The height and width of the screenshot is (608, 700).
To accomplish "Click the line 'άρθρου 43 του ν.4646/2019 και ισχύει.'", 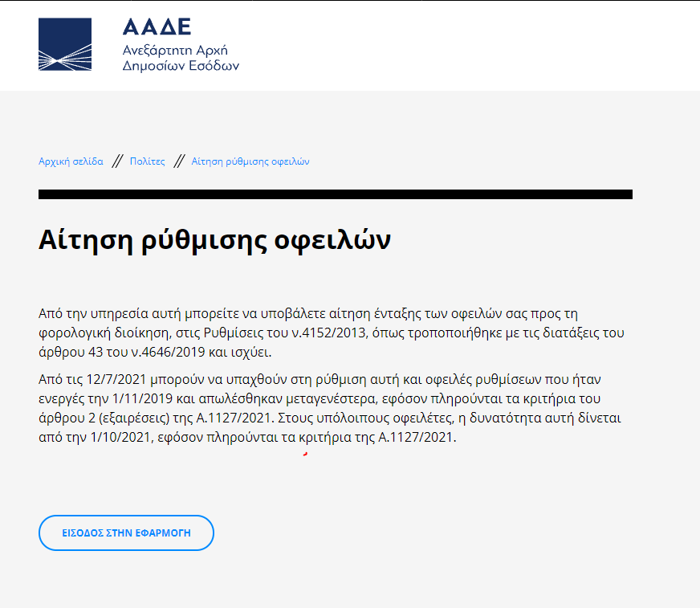I will coord(155,352).
